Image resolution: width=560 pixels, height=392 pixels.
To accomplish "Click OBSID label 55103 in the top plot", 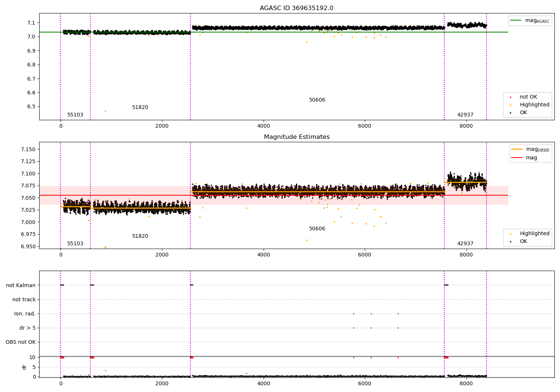I will (x=75, y=115).
